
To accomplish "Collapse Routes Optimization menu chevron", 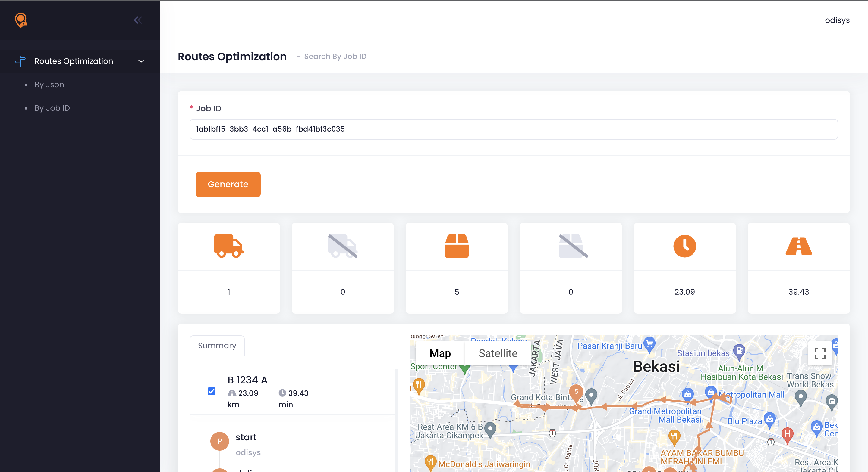I will pyautogui.click(x=141, y=61).
